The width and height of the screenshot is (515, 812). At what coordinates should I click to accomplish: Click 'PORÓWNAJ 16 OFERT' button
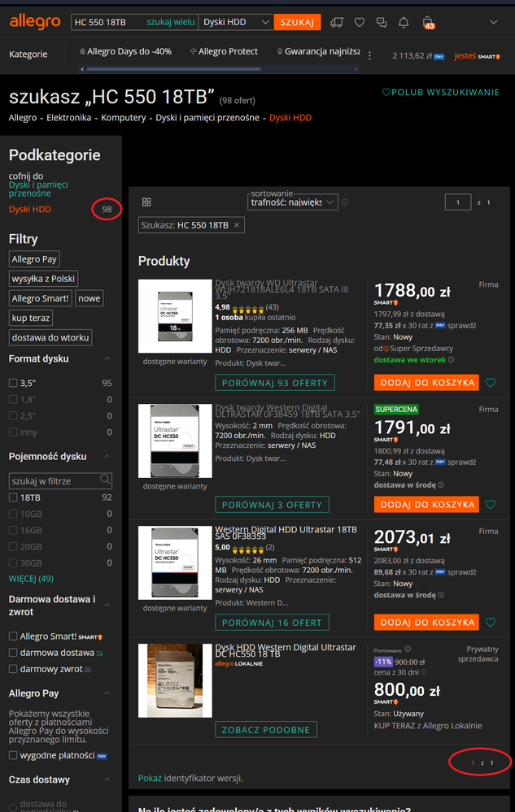pyautogui.click(x=272, y=623)
